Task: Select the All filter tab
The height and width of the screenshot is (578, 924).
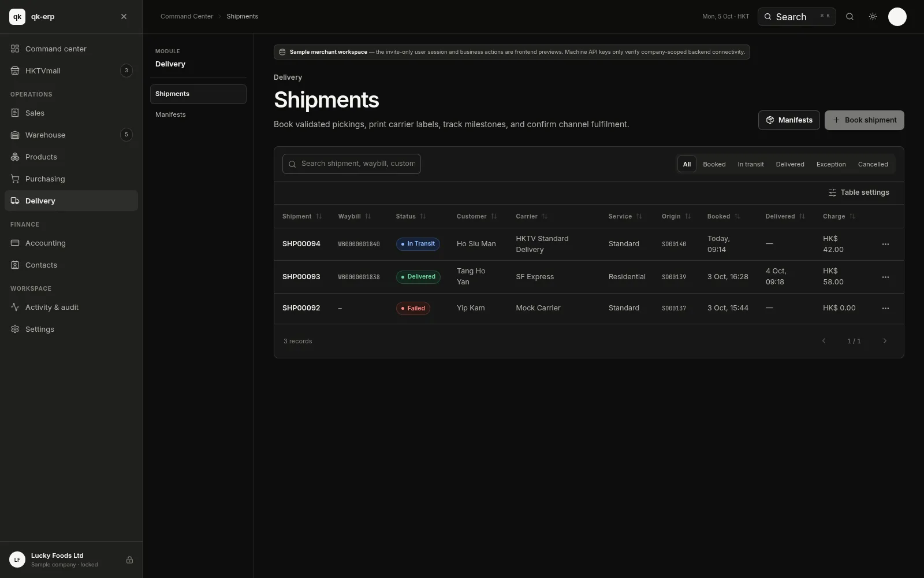Action: point(687,164)
